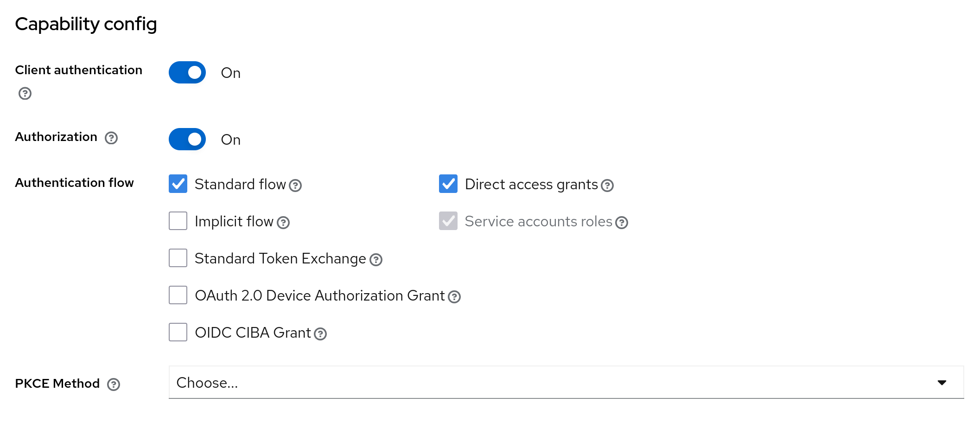Uncheck Direct access grants
This screenshot has width=980, height=423.
pos(448,184)
